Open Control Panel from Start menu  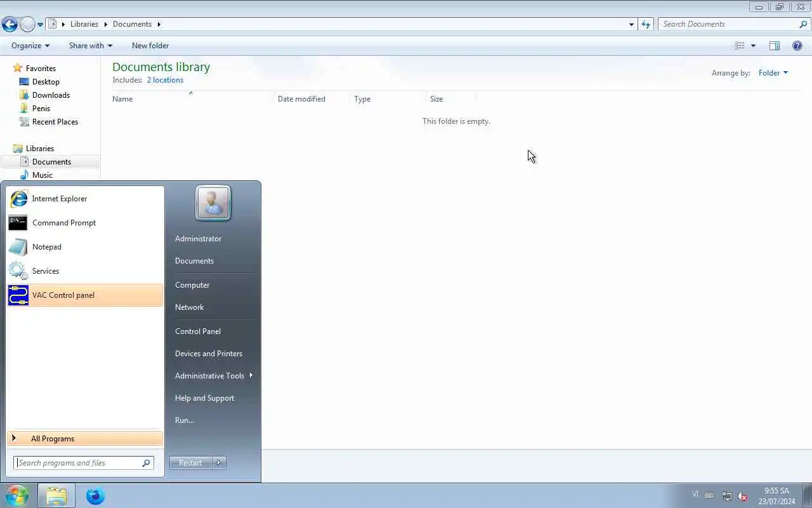198,331
